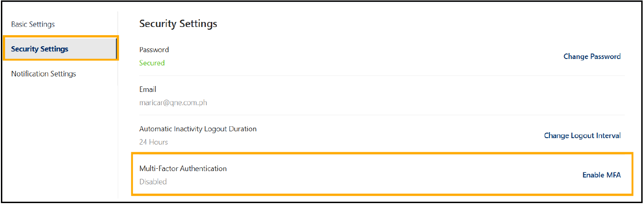Click the green Secured status text
Screen dimensions: 644x204
(x=152, y=63)
